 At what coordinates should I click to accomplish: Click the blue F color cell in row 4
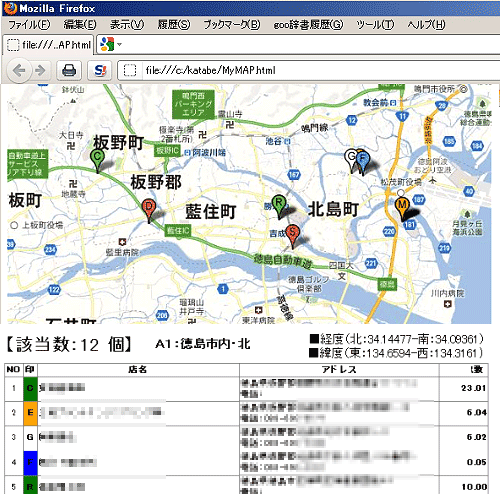(x=30, y=463)
